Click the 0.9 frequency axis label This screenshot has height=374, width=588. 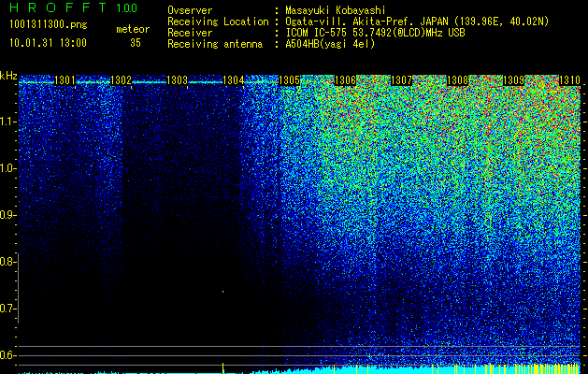7,215
